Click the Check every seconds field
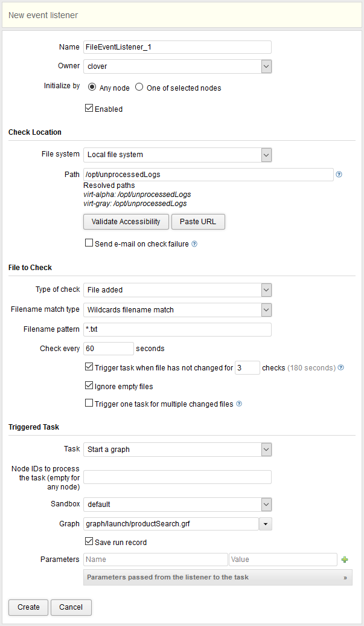364x626 pixels. 109,349
